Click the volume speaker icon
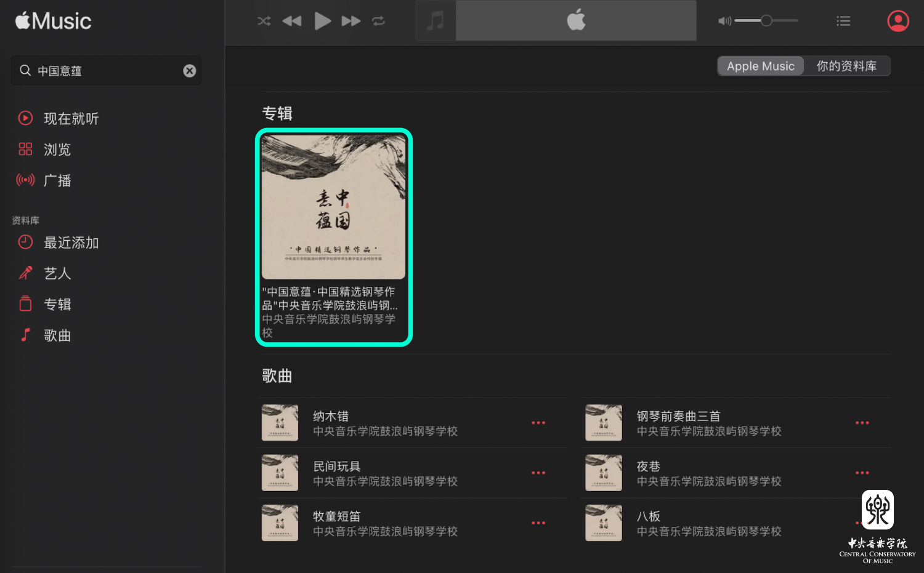The height and width of the screenshot is (573, 924). [724, 21]
